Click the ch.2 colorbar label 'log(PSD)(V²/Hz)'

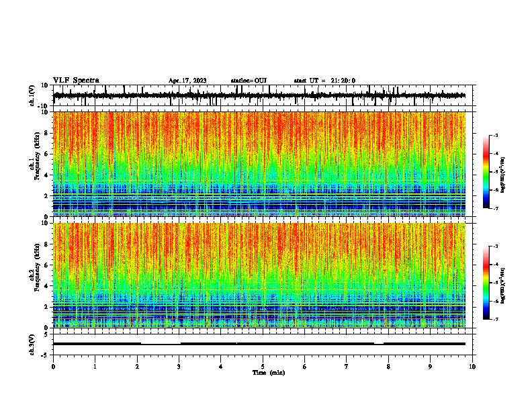(502, 286)
